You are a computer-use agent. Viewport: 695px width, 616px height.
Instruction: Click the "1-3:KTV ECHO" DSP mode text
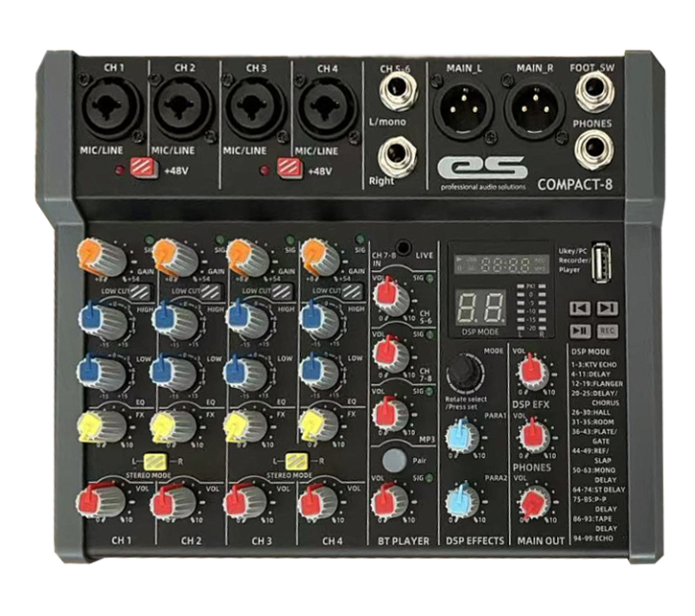coord(594,365)
